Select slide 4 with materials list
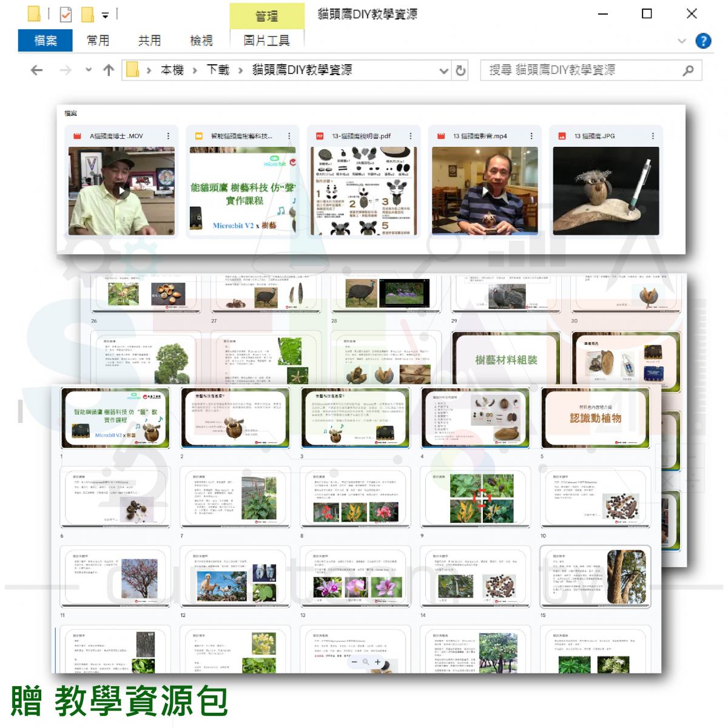 tap(475, 418)
